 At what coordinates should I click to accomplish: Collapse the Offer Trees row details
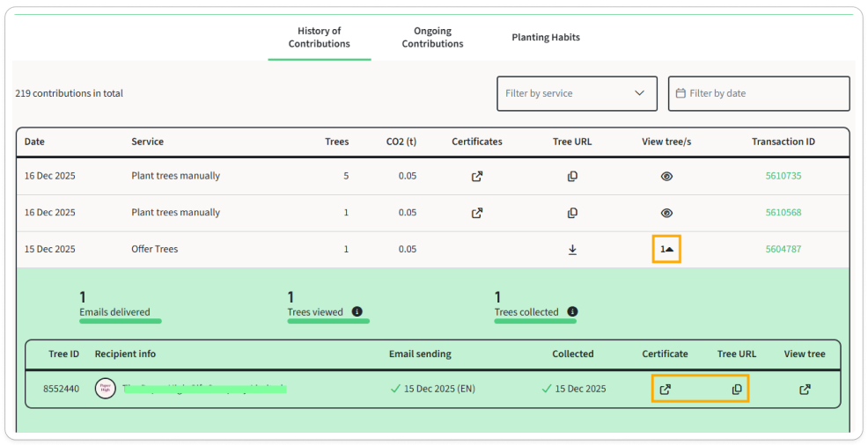(666, 250)
